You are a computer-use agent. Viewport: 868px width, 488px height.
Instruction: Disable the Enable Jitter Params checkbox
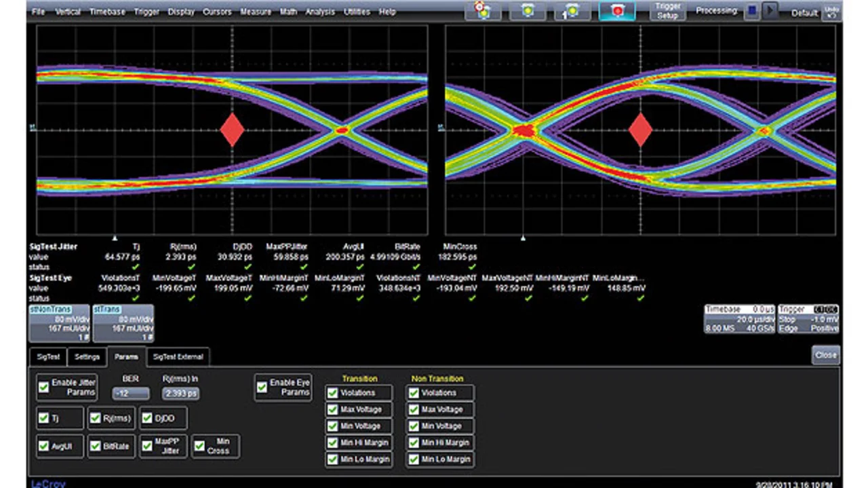click(x=44, y=387)
